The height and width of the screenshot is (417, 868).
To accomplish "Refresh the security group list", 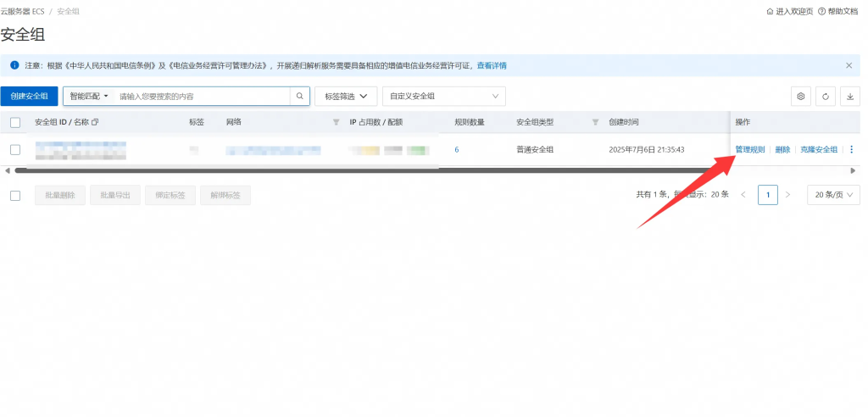I will [826, 97].
